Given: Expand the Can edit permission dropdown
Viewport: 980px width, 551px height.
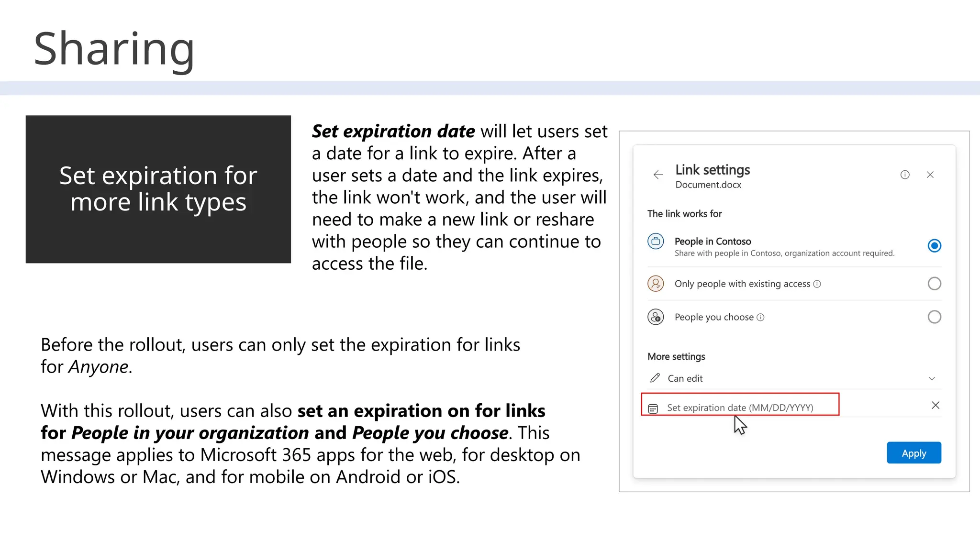Looking at the screenshot, I should tap(932, 378).
